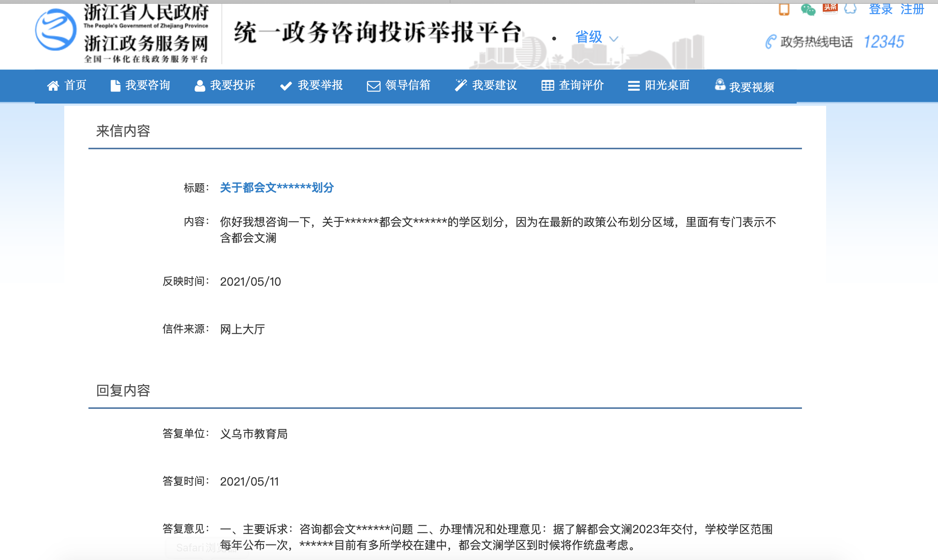
Task: Open the 我要举报 navigation item
Action: pyautogui.click(x=320, y=85)
